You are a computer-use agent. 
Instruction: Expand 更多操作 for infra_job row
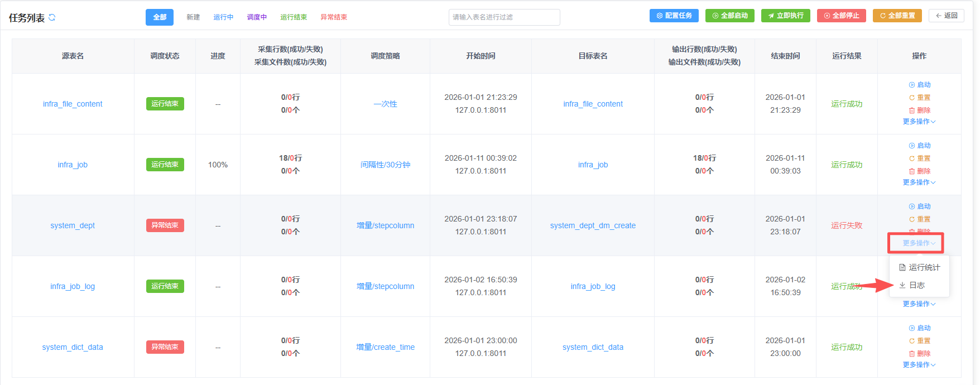(x=919, y=182)
